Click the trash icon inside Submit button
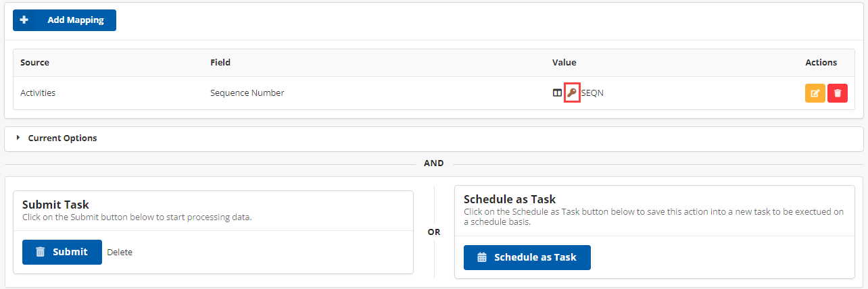 [x=41, y=252]
